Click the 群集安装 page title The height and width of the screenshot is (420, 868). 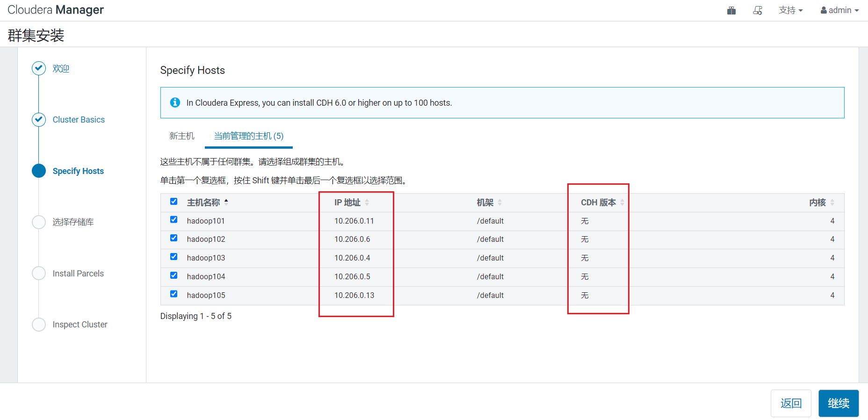[x=36, y=35]
